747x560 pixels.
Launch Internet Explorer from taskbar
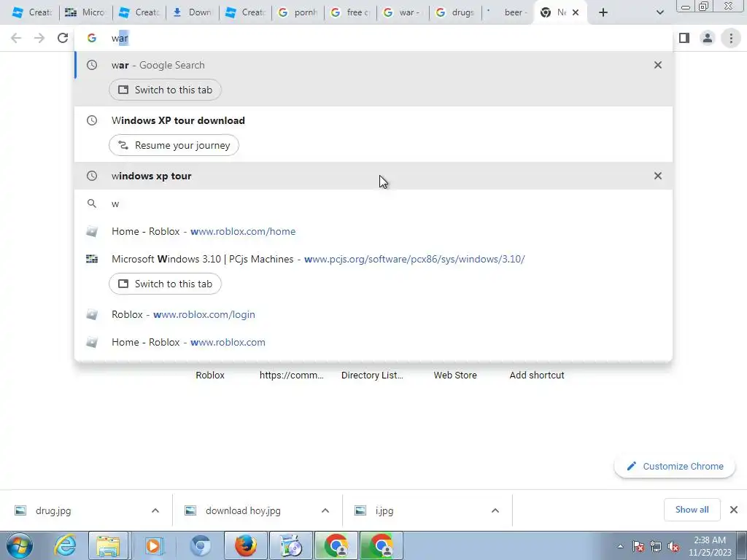(65, 545)
